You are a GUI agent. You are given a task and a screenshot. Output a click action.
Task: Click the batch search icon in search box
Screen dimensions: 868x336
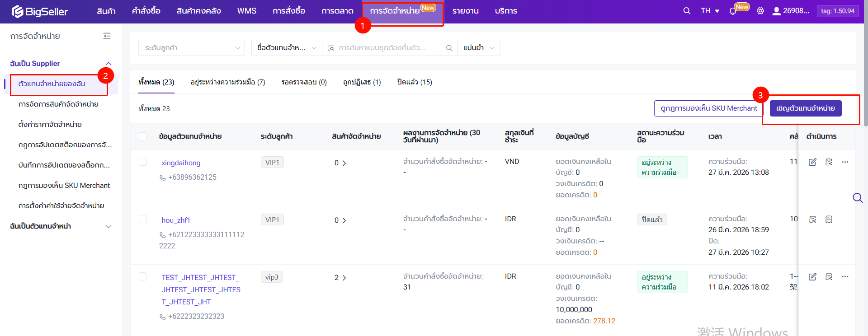pos(330,48)
